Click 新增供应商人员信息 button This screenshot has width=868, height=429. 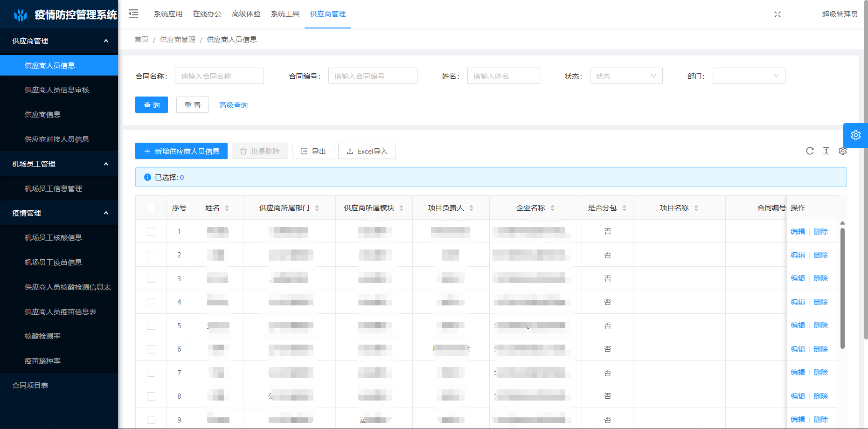click(181, 151)
